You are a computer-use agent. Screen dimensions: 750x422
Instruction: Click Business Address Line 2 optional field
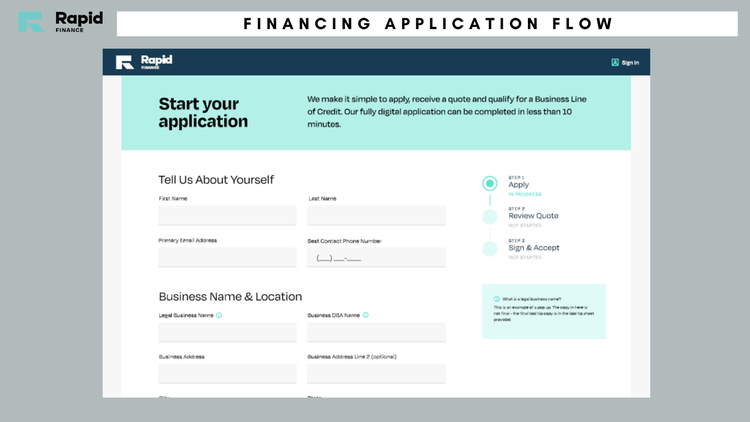click(x=376, y=374)
